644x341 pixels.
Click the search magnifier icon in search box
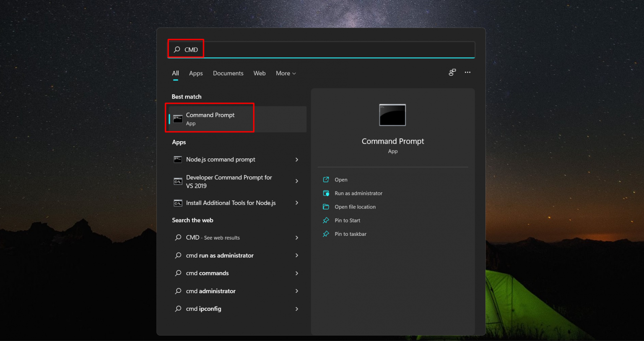coord(177,49)
